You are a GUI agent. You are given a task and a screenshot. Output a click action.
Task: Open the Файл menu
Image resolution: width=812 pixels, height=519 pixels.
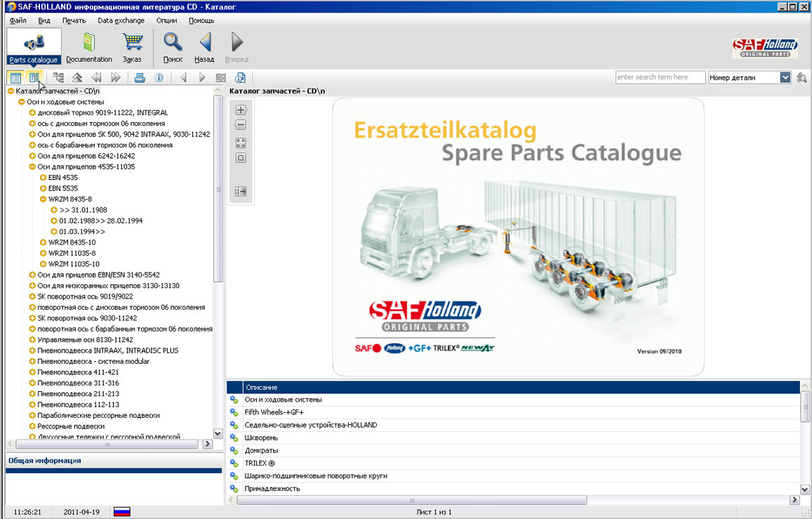click(18, 20)
